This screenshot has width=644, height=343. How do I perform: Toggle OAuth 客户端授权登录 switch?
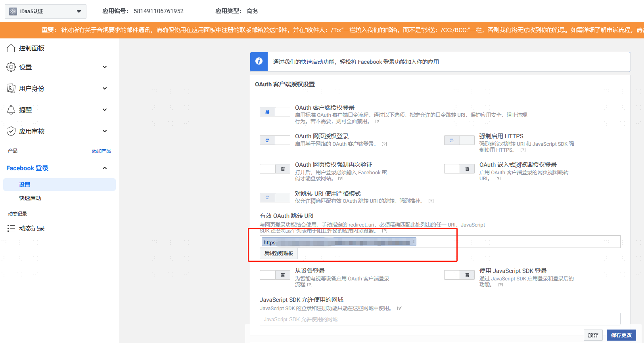(x=275, y=112)
